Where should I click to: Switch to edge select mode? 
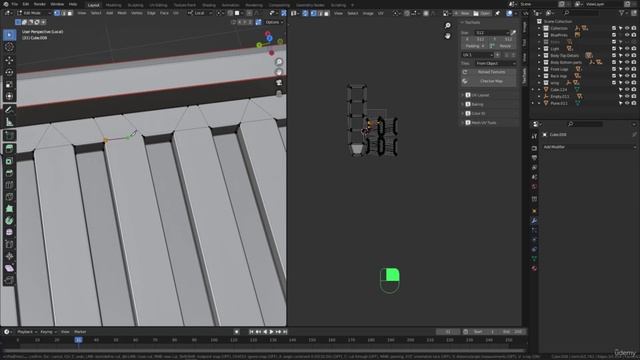pos(64,13)
